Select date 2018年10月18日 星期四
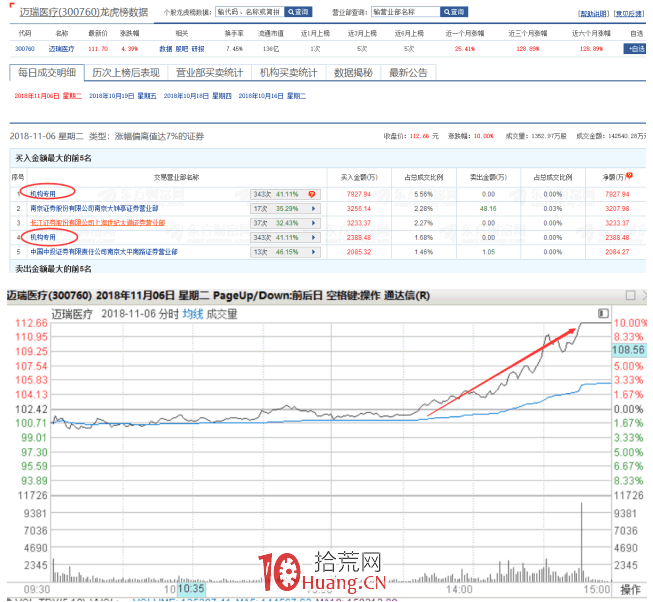Screen dimensions: 653x602 [197, 96]
